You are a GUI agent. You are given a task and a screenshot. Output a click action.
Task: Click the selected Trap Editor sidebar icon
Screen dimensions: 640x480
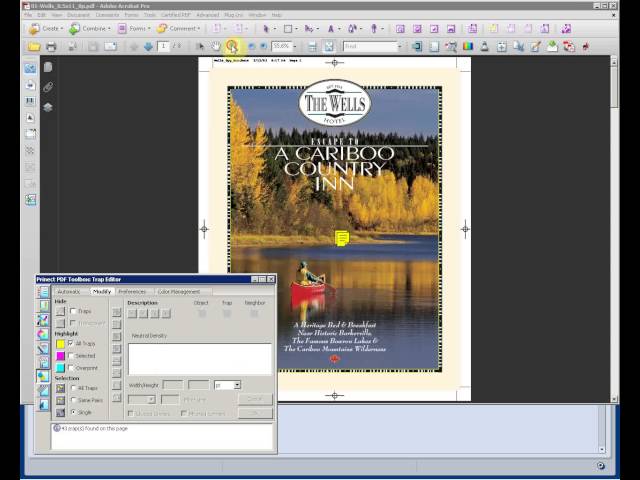43,376
